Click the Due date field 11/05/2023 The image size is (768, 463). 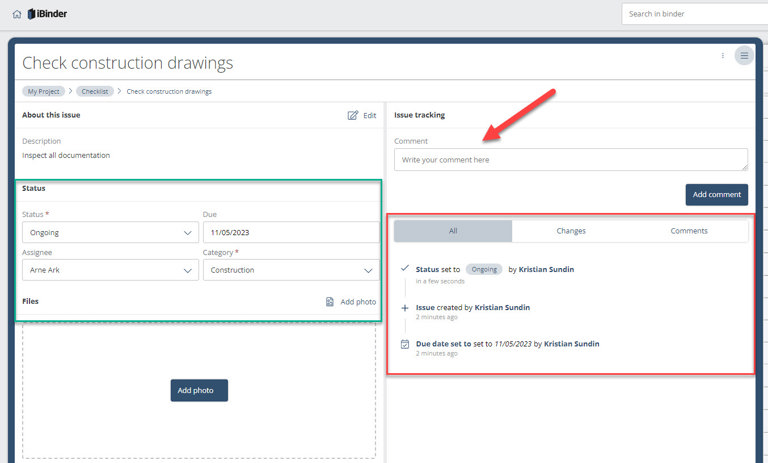tap(291, 232)
